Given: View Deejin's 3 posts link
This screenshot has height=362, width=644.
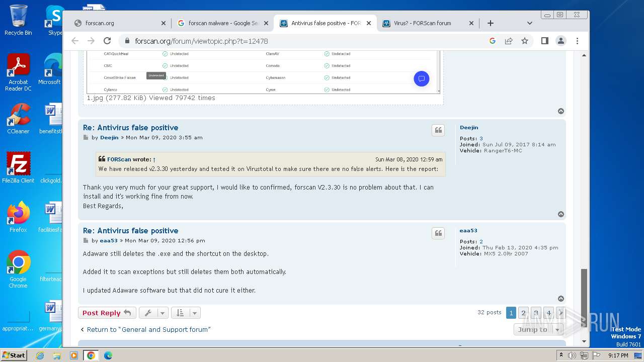Looking at the screenshot, I should (x=481, y=139).
